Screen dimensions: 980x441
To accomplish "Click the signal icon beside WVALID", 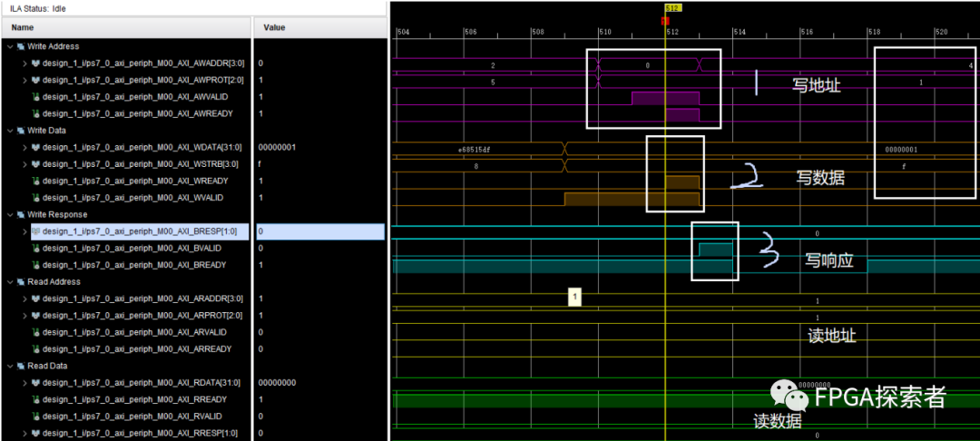I will pos(35,198).
